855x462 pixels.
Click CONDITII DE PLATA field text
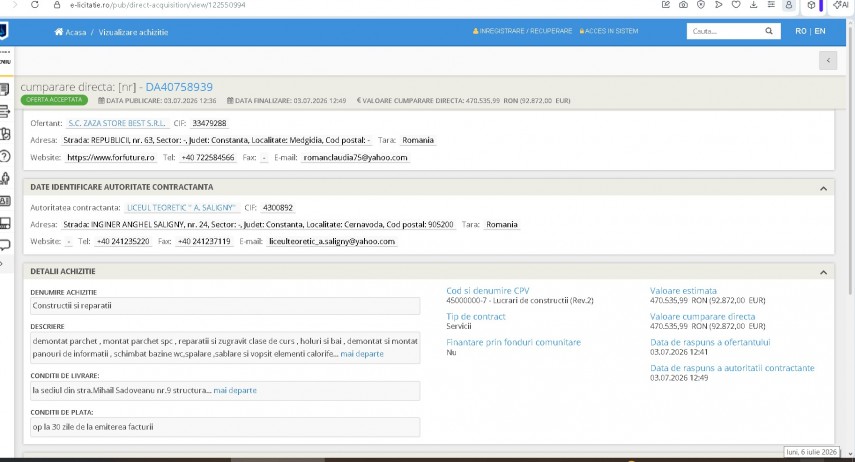pyautogui.click(x=225, y=427)
